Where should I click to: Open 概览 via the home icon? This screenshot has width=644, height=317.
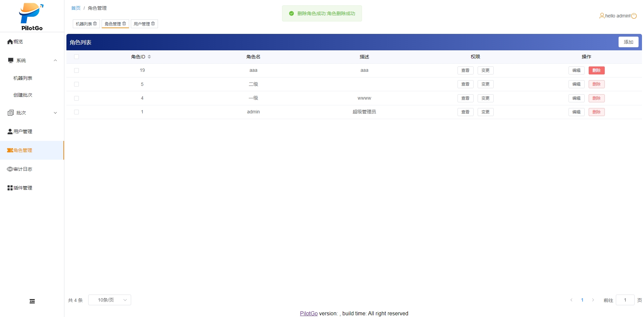[x=10, y=42]
